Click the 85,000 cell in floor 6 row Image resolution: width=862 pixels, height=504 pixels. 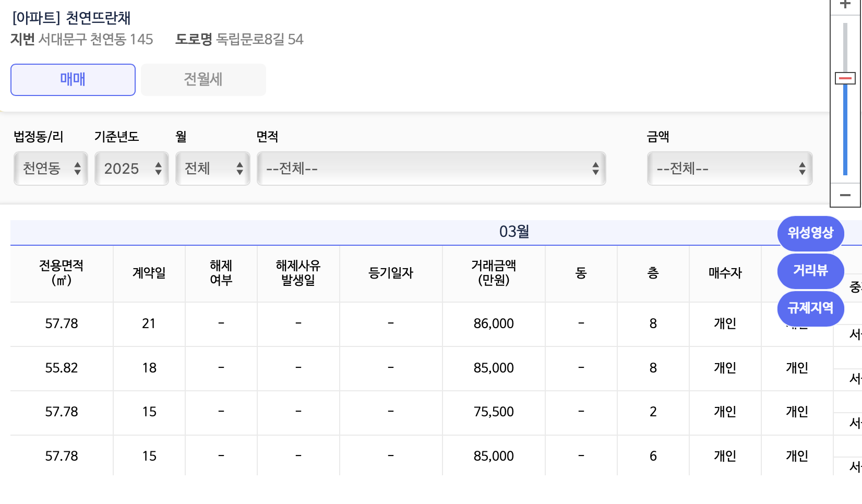494,457
